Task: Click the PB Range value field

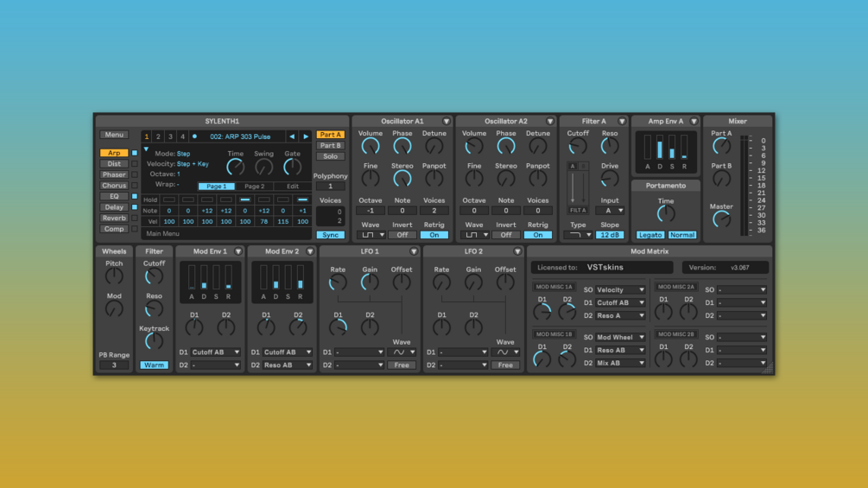Action: point(114,365)
